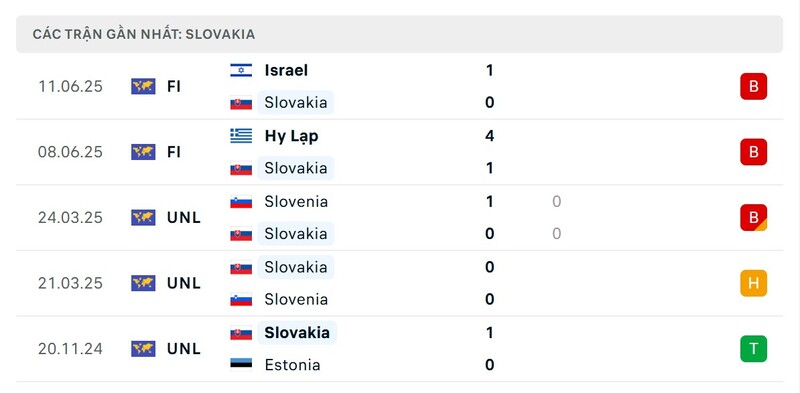
Task: Click the red B badge for 11.06.25 match
Action: click(x=754, y=86)
